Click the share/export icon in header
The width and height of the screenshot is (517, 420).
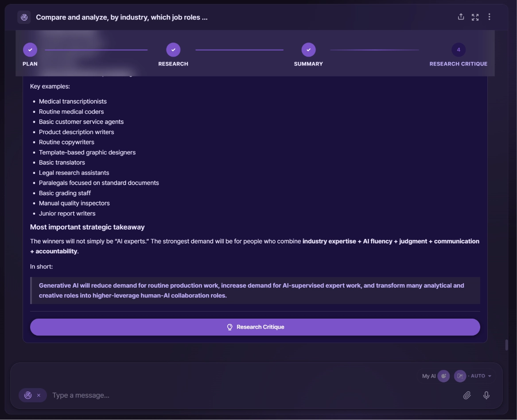pyautogui.click(x=461, y=17)
